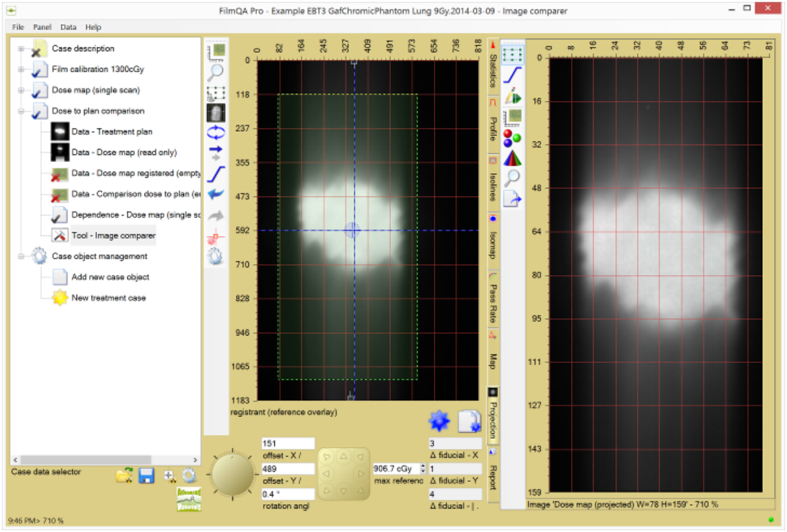This screenshot has height=532, width=787.
Task: Select Tool - Image comparer item
Action: pos(114,235)
